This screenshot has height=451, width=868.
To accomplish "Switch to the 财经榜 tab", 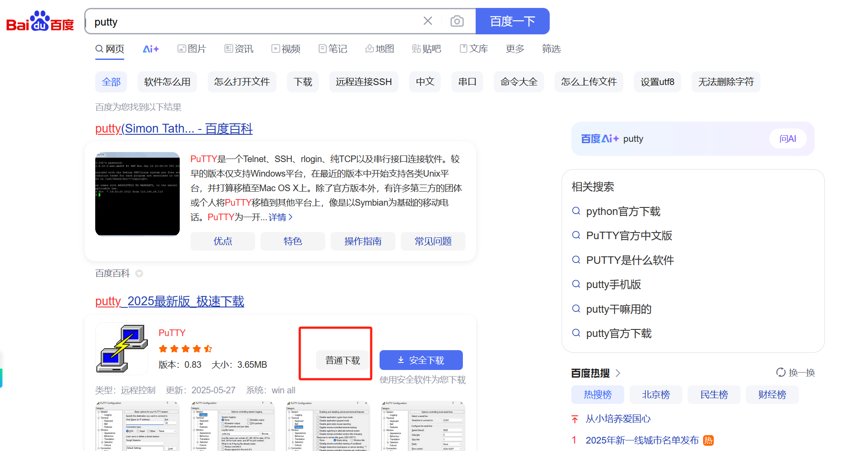I will [x=772, y=395].
